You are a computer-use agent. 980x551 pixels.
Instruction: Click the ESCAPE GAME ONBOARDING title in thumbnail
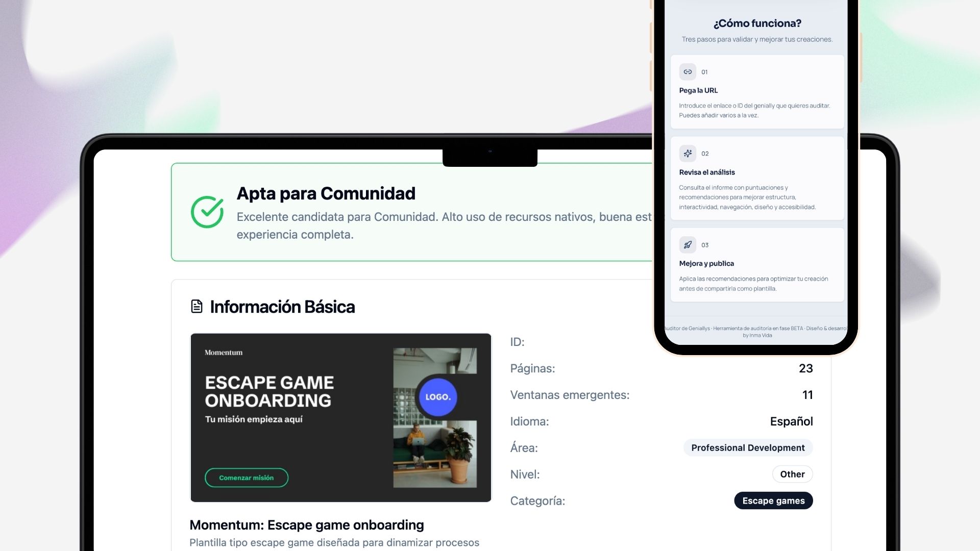click(x=269, y=391)
